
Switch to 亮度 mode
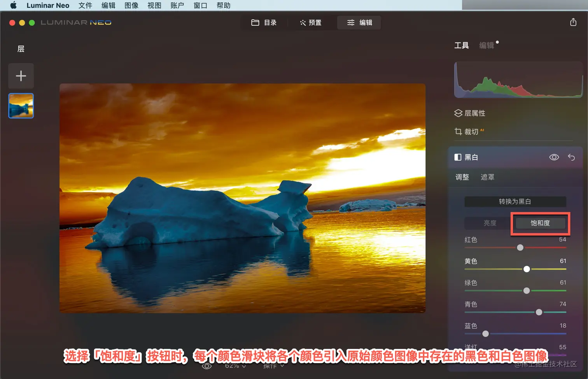pos(490,223)
